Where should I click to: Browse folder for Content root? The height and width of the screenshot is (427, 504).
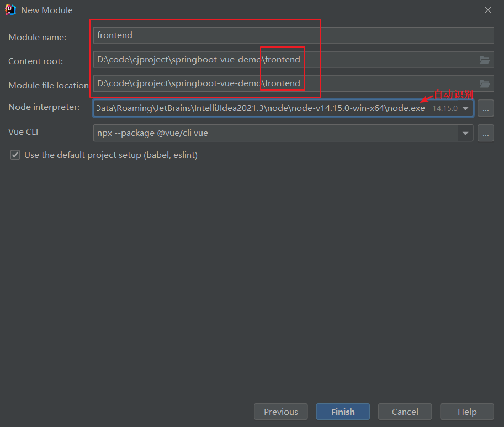pyautogui.click(x=484, y=60)
